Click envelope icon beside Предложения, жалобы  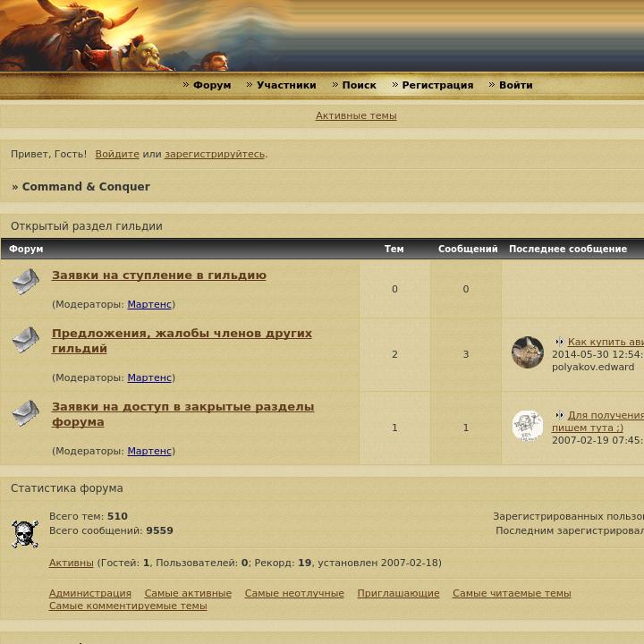[25, 340]
